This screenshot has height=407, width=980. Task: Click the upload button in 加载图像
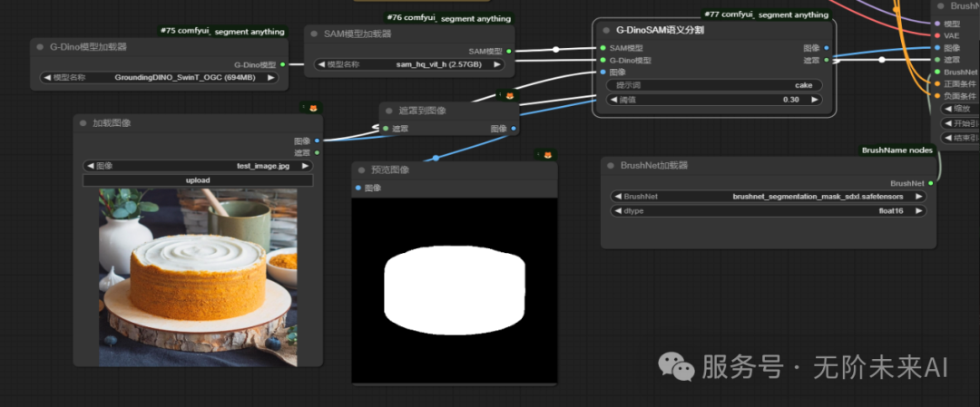(198, 180)
